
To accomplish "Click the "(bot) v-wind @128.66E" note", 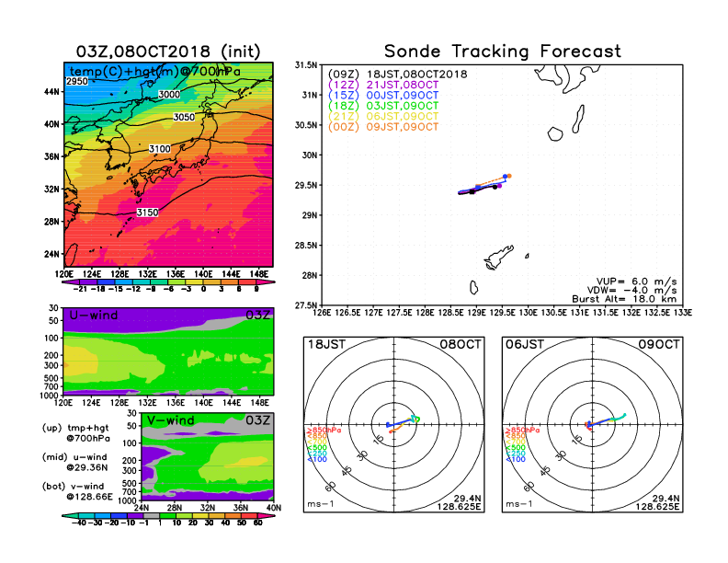I will [x=77, y=491].
